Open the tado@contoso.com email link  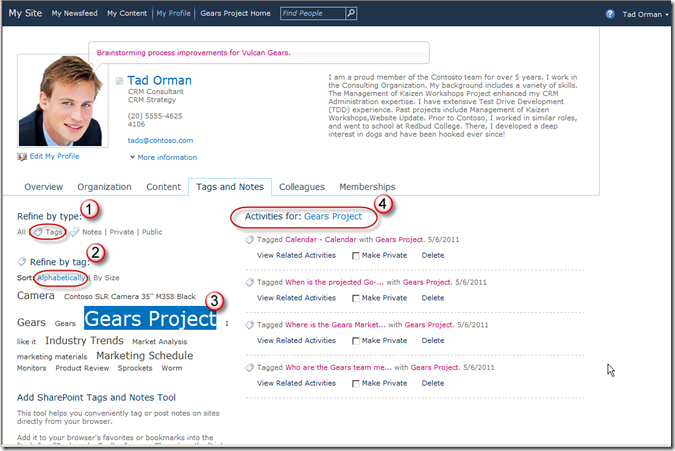click(x=160, y=140)
